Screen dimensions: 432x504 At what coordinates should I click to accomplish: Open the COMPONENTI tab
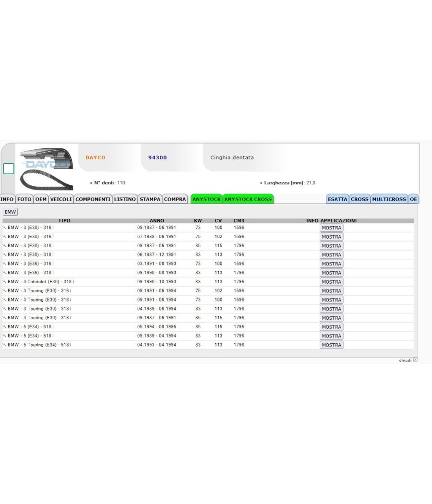click(x=93, y=199)
